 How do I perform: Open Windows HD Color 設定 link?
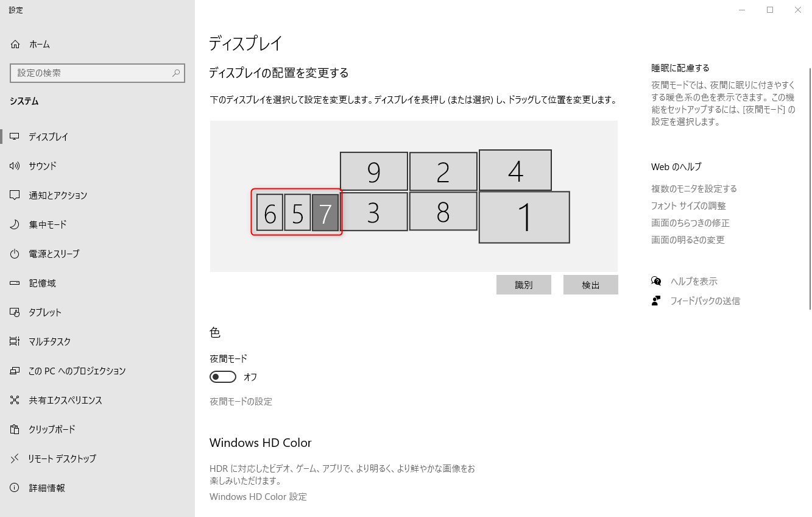(258, 497)
